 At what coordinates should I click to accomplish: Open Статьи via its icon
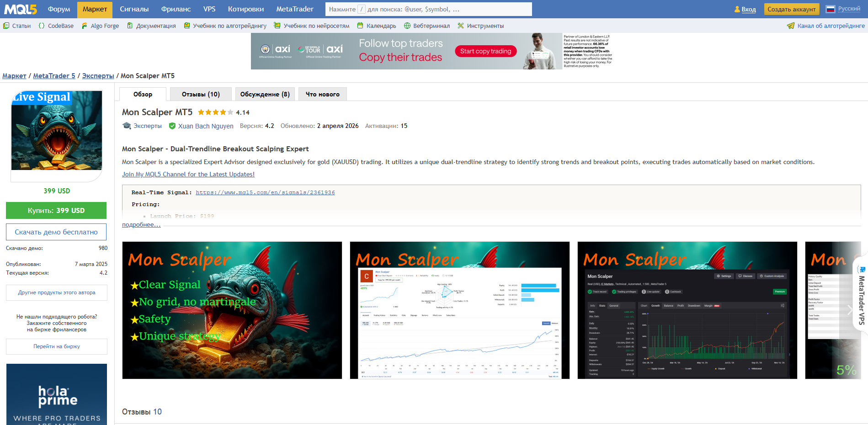click(6, 26)
